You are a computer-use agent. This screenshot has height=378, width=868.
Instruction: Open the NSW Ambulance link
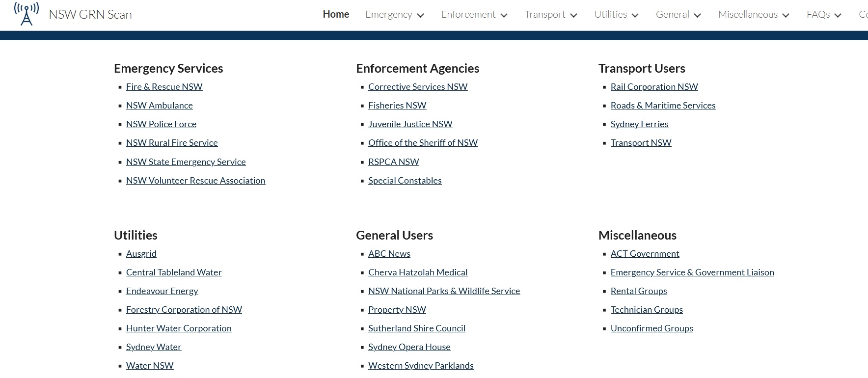(160, 106)
